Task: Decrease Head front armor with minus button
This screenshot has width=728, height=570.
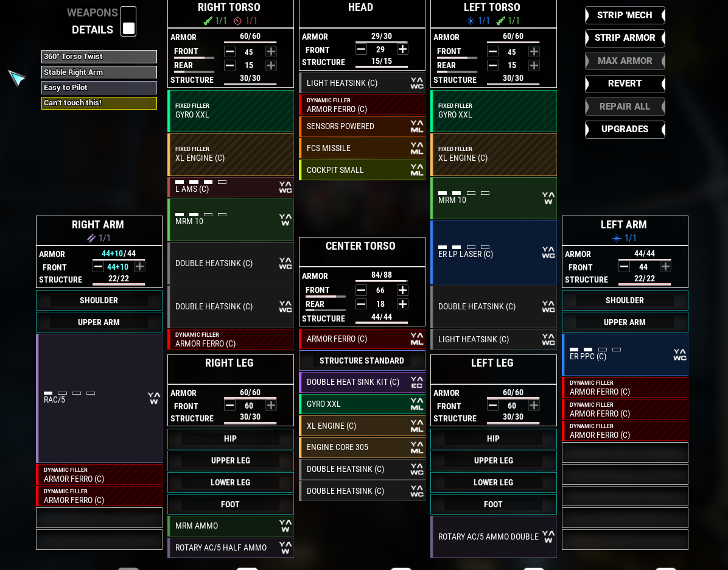Action: (x=361, y=49)
